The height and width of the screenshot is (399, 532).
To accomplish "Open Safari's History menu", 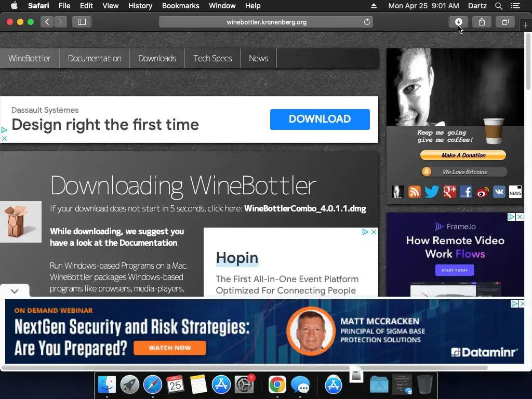I will (x=140, y=6).
